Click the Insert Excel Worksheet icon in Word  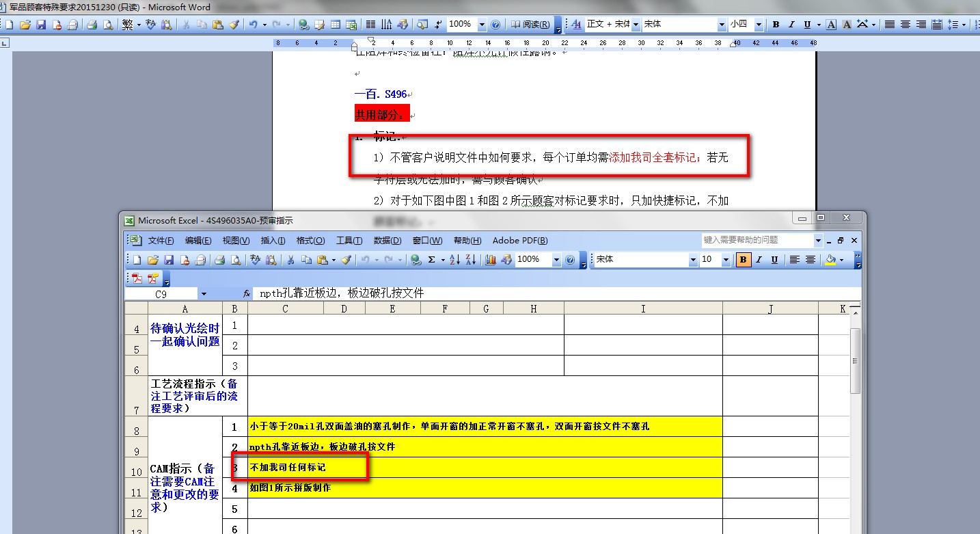tap(351, 25)
